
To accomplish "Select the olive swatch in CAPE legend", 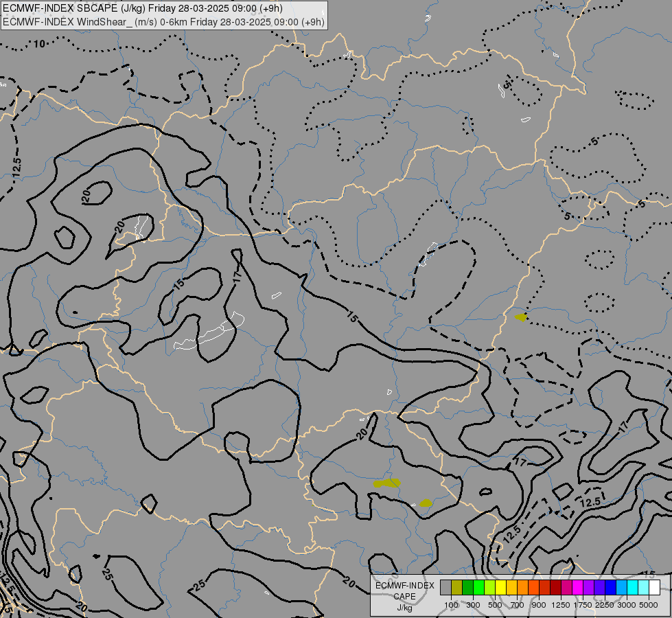I will click(457, 587).
